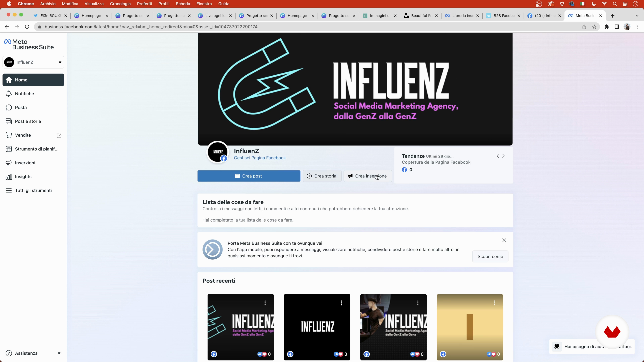
Task: Open the Preferiti menu
Action: coord(145,4)
